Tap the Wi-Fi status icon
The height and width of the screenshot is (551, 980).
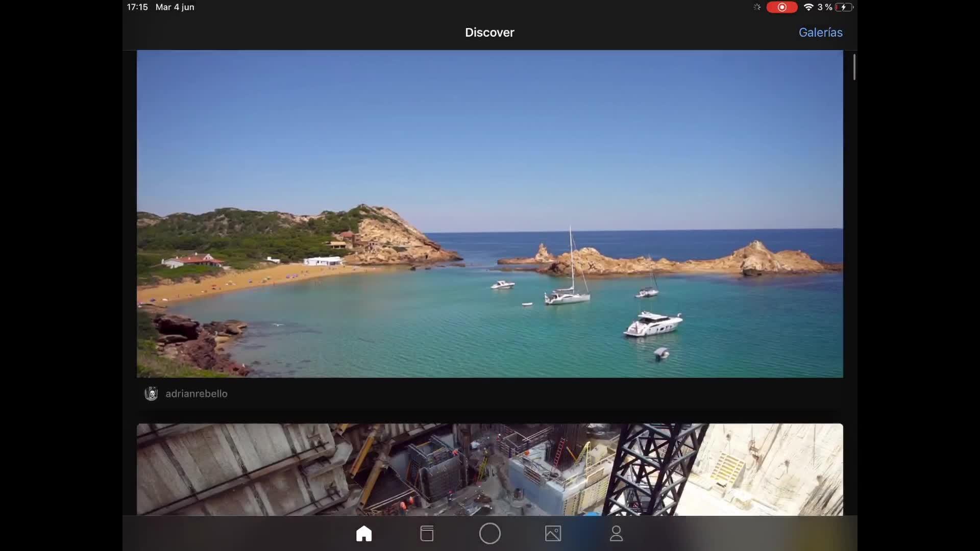tap(808, 7)
